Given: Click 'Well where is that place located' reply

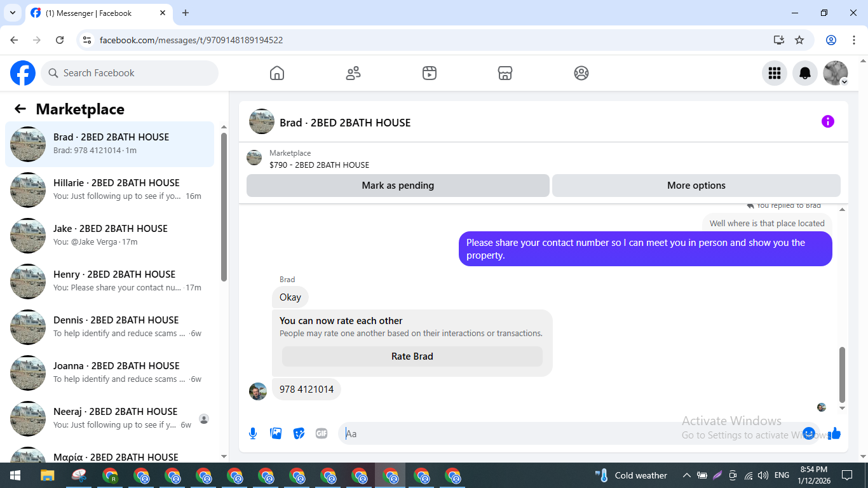Looking at the screenshot, I should pyautogui.click(x=767, y=224).
